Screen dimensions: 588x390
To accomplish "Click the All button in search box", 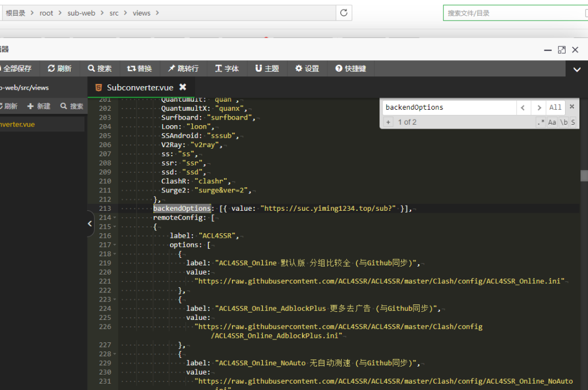I will point(555,107).
